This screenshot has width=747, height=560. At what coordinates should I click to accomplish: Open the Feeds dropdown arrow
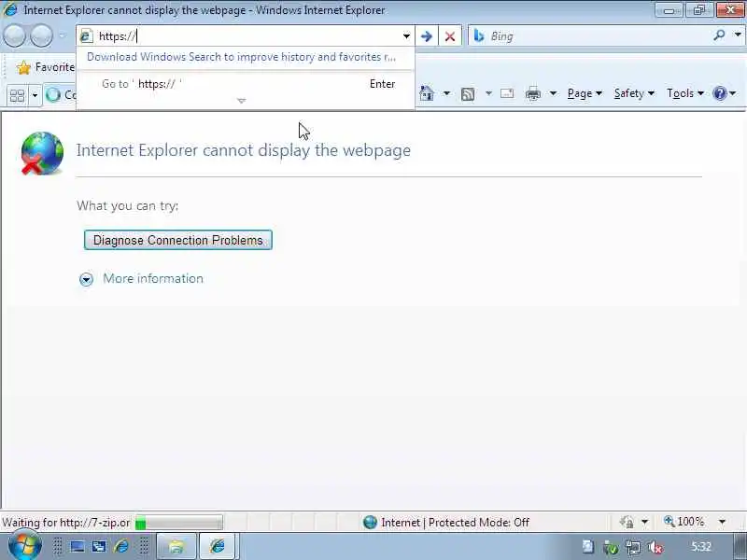click(488, 93)
